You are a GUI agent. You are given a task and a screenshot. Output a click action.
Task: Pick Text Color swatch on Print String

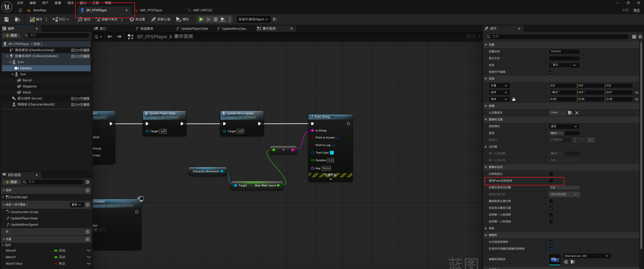coord(332,153)
